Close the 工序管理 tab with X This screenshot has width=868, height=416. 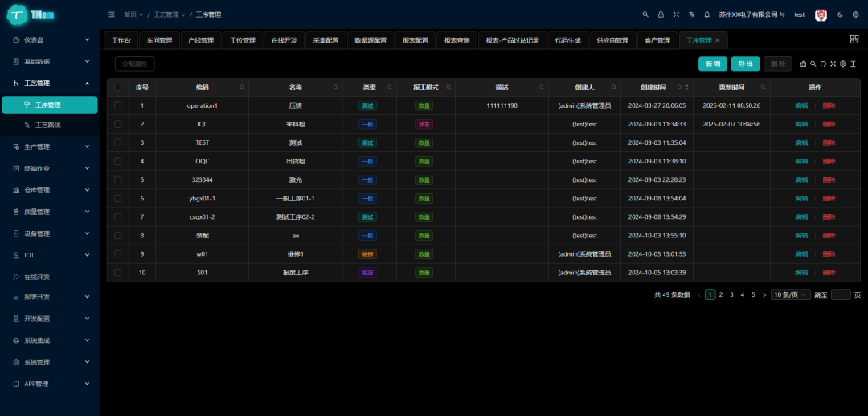point(718,40)
